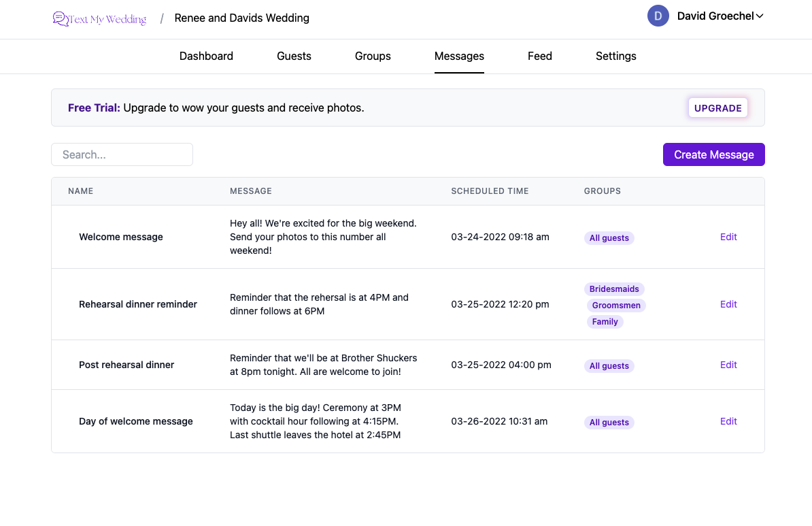The height and width of the screenshot is (526, 812).
Task: Open the Dashboard tab
Action: pos(206,56)
